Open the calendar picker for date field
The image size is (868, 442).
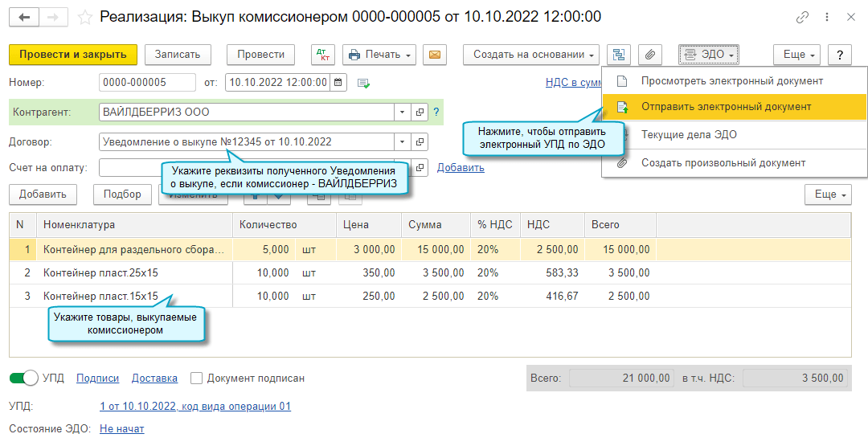tap(338, 83)
